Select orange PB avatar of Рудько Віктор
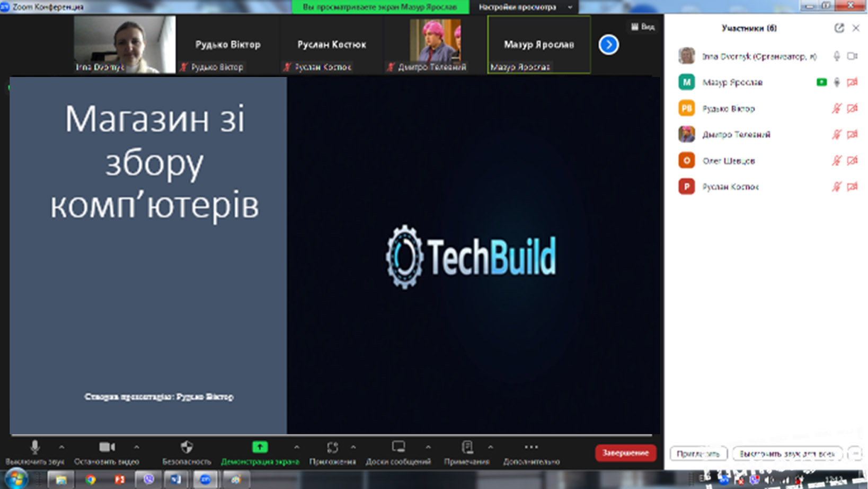This screenshot has height=489, width=868. (687, 108)
